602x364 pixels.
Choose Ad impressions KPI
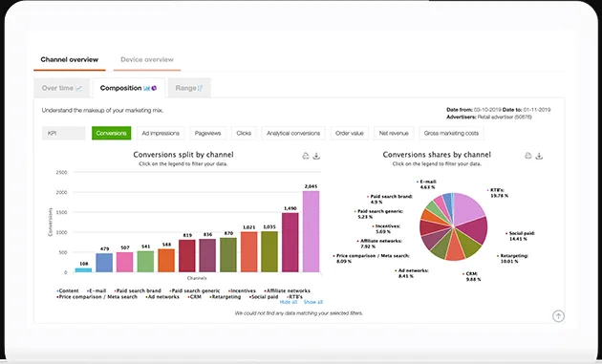[161, 133]
